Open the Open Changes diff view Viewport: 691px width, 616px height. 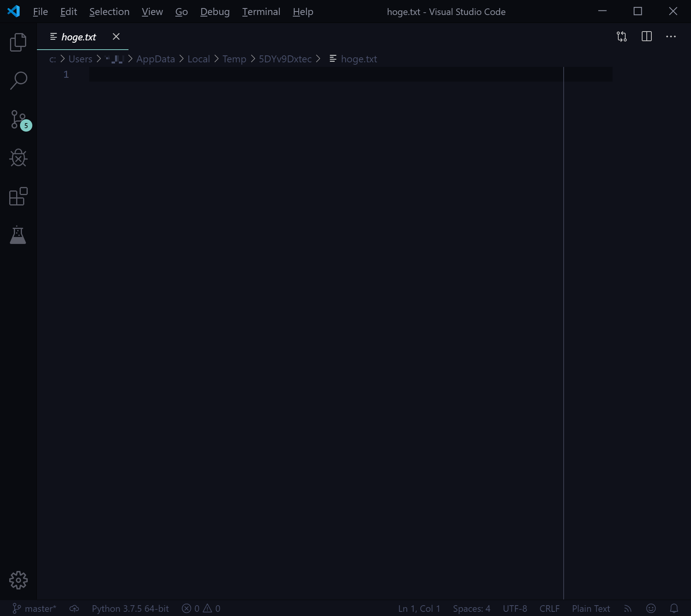pyautogui.click(x=621, y=37)
